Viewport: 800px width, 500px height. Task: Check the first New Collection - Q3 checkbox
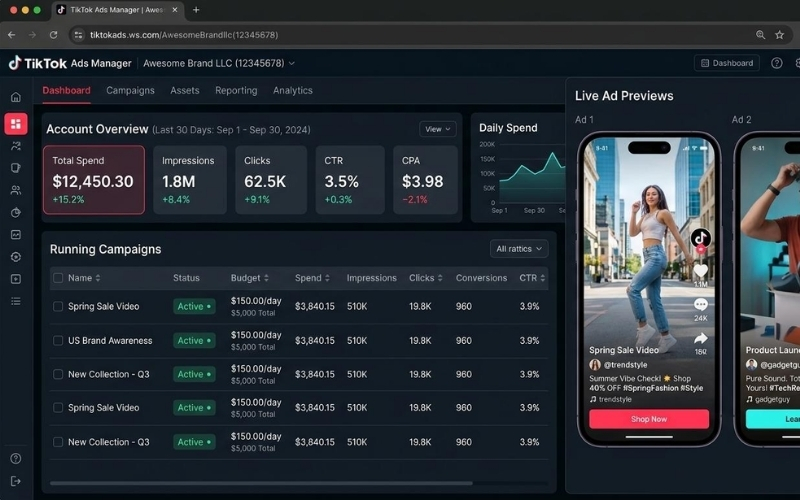click(x=58, y=374)
